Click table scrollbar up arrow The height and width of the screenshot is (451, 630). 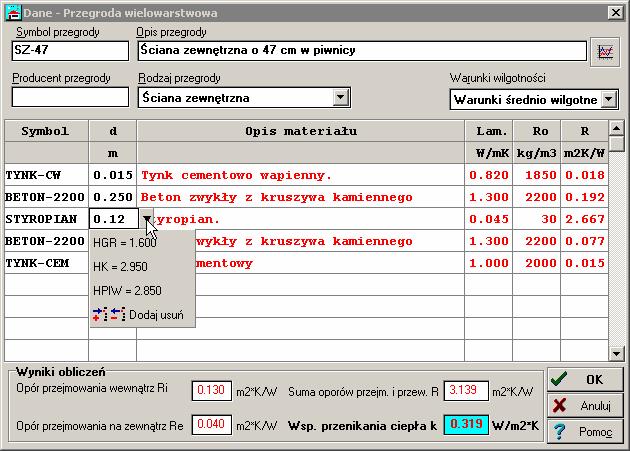coord(616,128)
